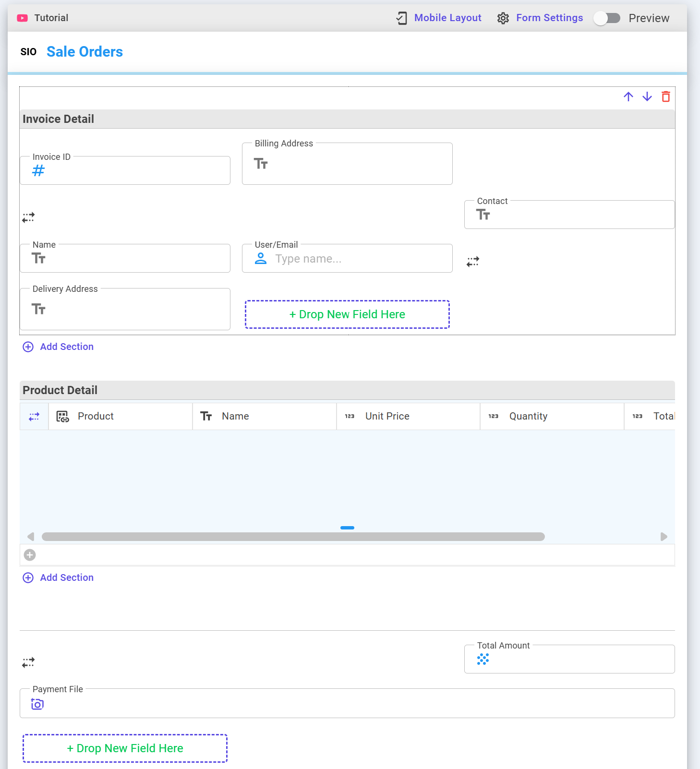This screenshot has height=769, width=700.
Task: Toggle the Preview switch on
Action: click(607, 18)
